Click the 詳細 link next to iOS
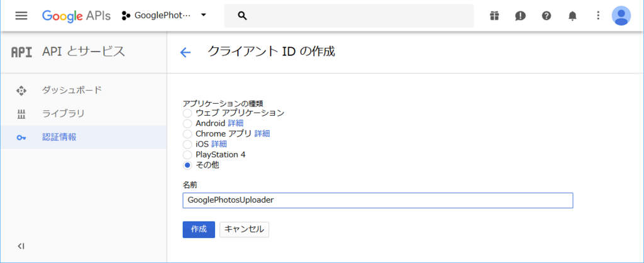Viewport: 644px width, 263px height. click(219, 144)
